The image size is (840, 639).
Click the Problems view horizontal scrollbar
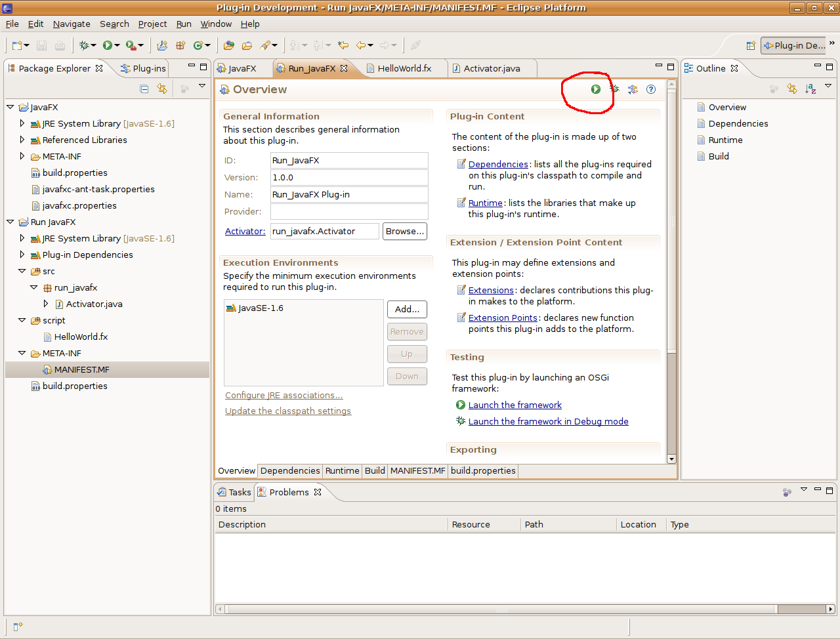[x=501, y=609]
